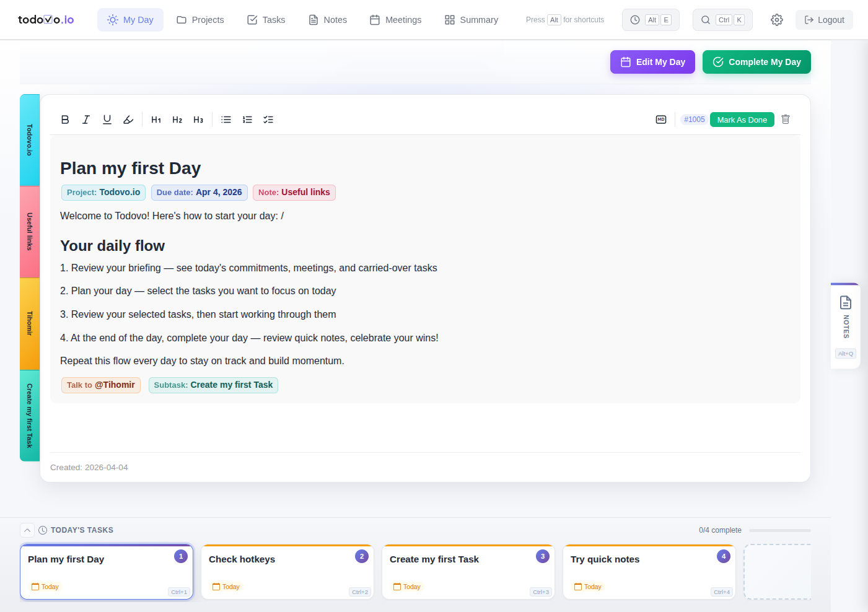Click the 0/4 complete progress bar

tap(780, 530)
